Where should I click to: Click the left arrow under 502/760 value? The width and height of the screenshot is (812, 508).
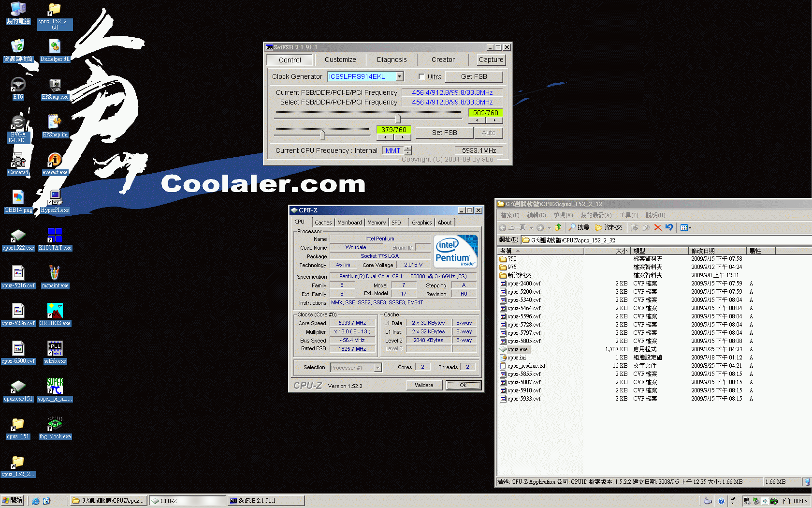(477, 120)
